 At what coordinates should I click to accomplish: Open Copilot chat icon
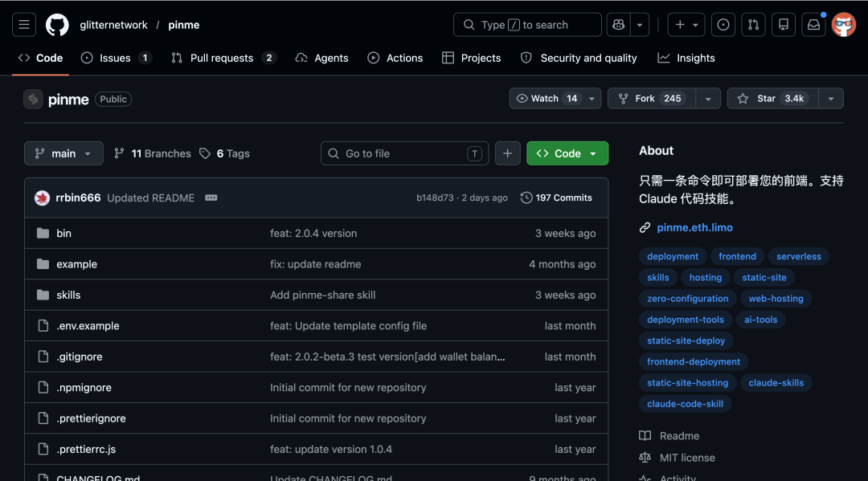coord(618,25)
